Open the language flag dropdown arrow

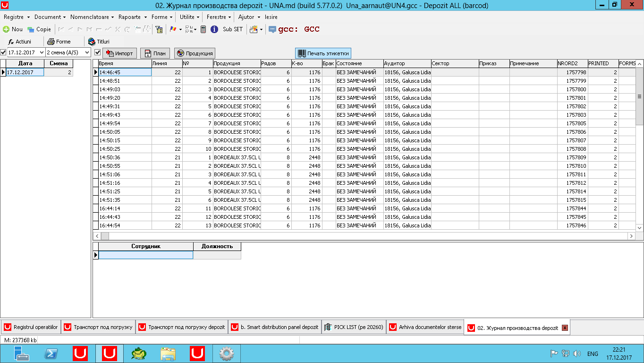[x=180, y=29]
